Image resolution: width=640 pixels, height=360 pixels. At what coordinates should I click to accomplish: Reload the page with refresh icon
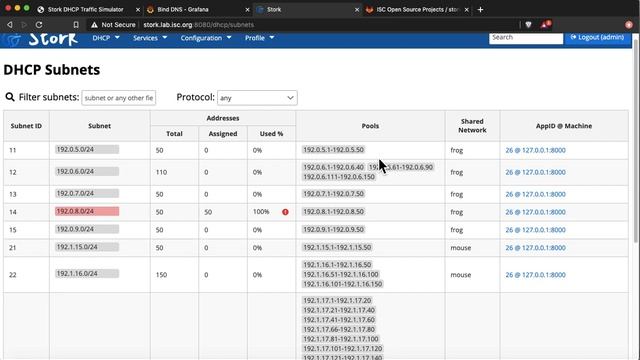[x=39, y=24]
